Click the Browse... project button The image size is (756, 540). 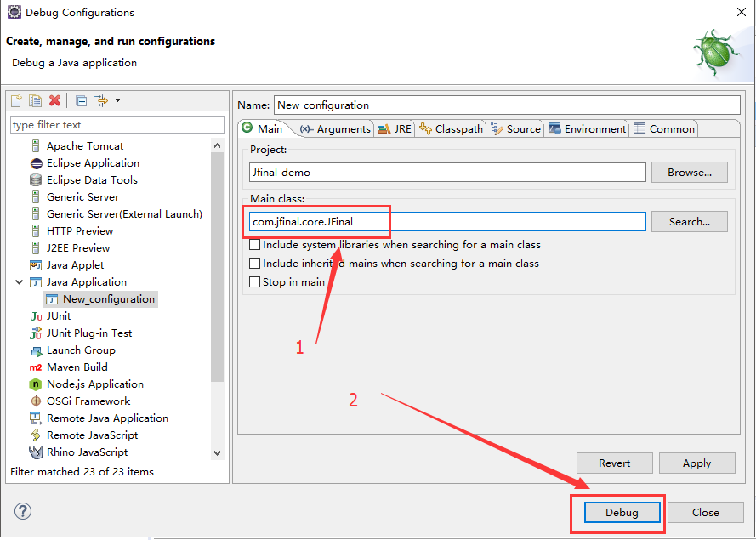click(689, 173)
